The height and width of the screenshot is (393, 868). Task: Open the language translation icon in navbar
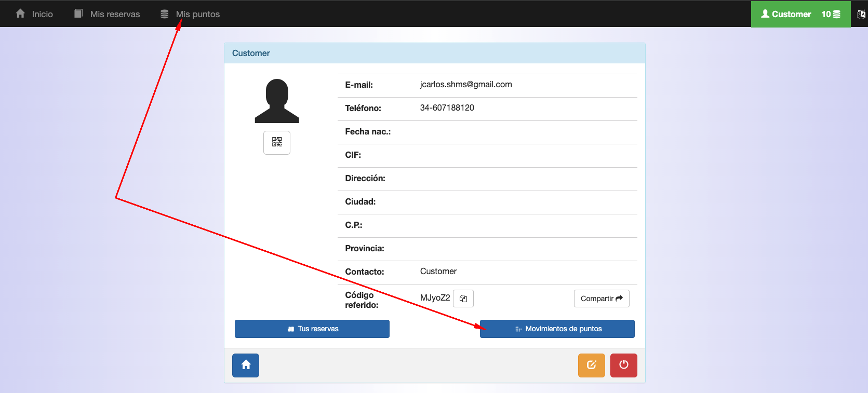pyautogui.click(x=861, y=14)
